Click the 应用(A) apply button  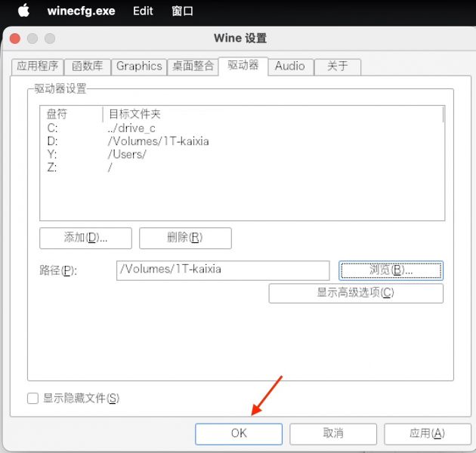[x=428, y=433]
